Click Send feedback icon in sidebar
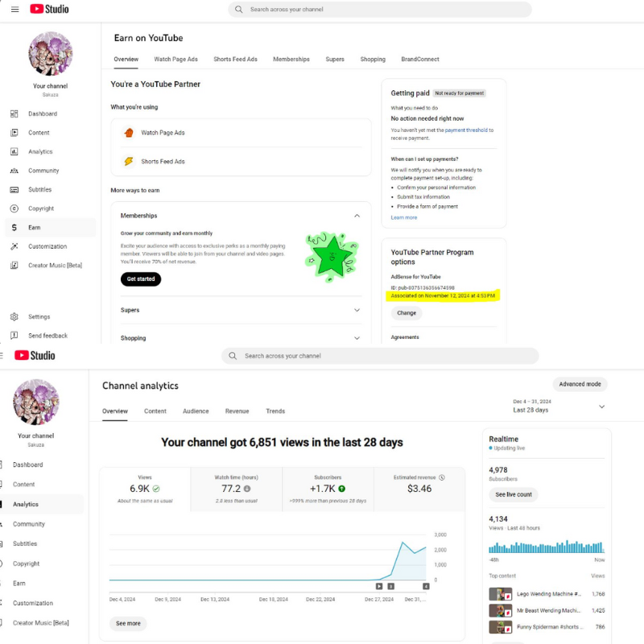 (14, 336)
